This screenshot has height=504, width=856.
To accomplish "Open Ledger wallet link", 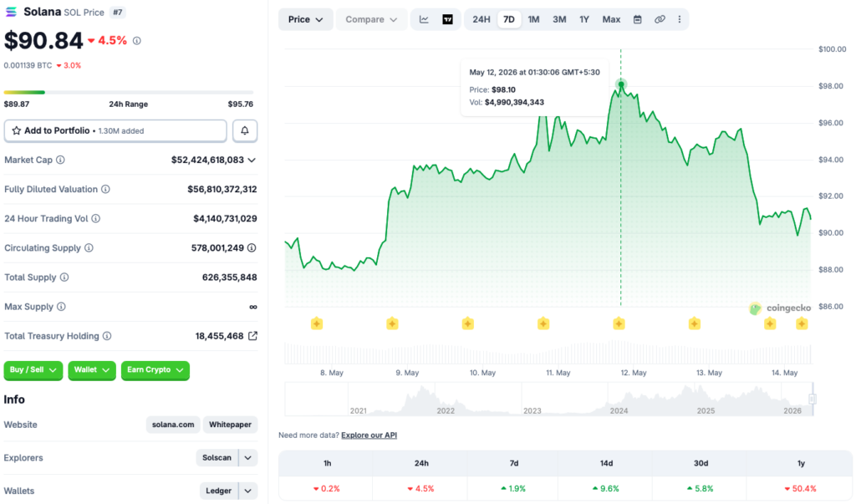I will click(218, 491).
